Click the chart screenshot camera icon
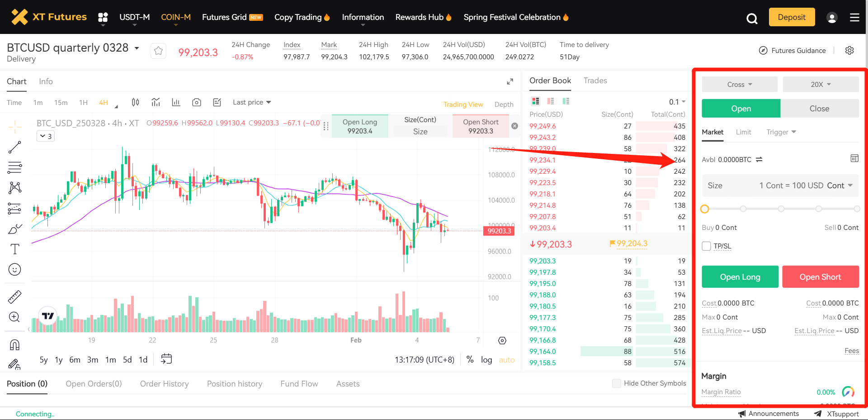Viewport: 868px width, 420px height. [196, 102]
